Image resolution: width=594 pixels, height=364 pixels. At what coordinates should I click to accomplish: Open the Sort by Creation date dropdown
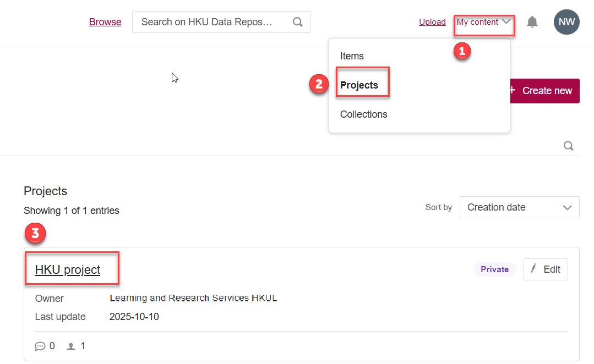tap(519, 207)
